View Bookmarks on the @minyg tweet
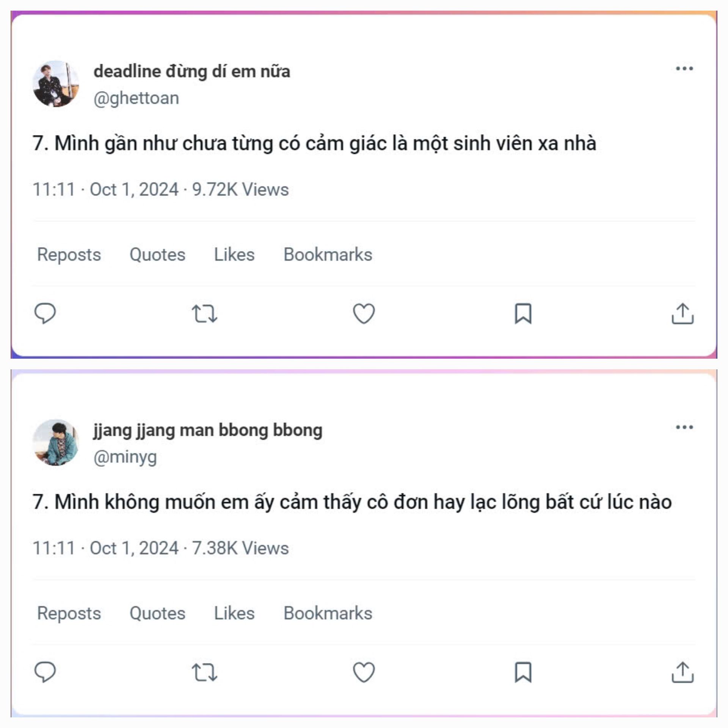This screenshot has height=728, width=728. tap(328, 613)
